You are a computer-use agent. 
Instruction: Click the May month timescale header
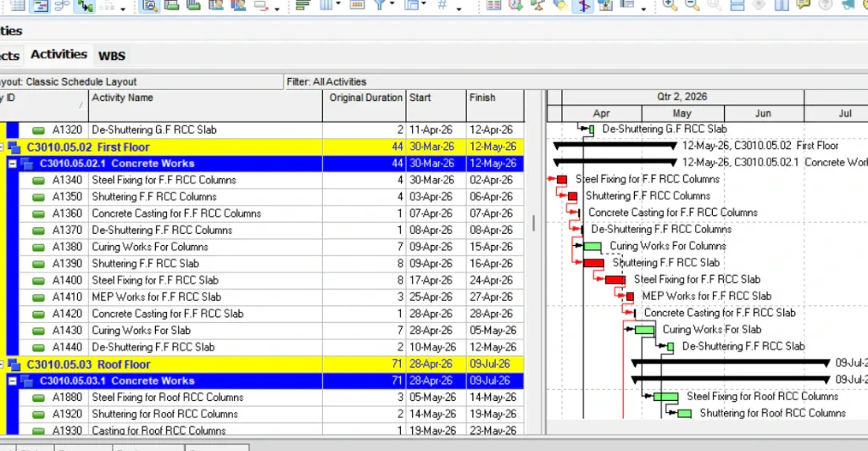(x=682, y=114)
